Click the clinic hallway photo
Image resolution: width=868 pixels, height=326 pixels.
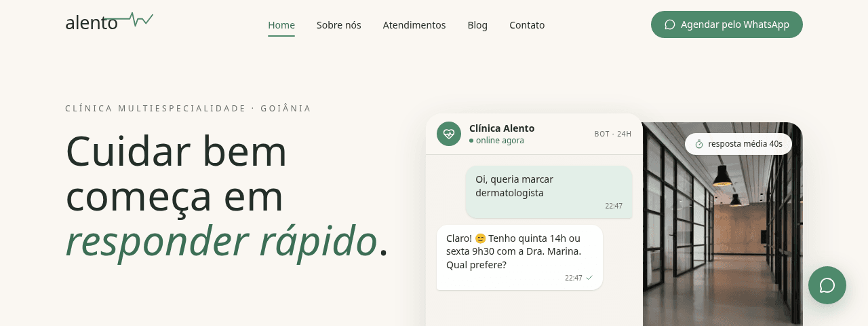tap(722, 224)
